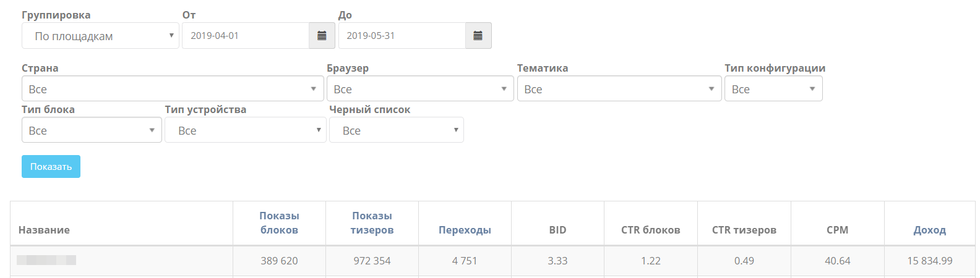This screenshot has height=278, width=980.
Task: Sort by the Переходы column
Action: 465,230
